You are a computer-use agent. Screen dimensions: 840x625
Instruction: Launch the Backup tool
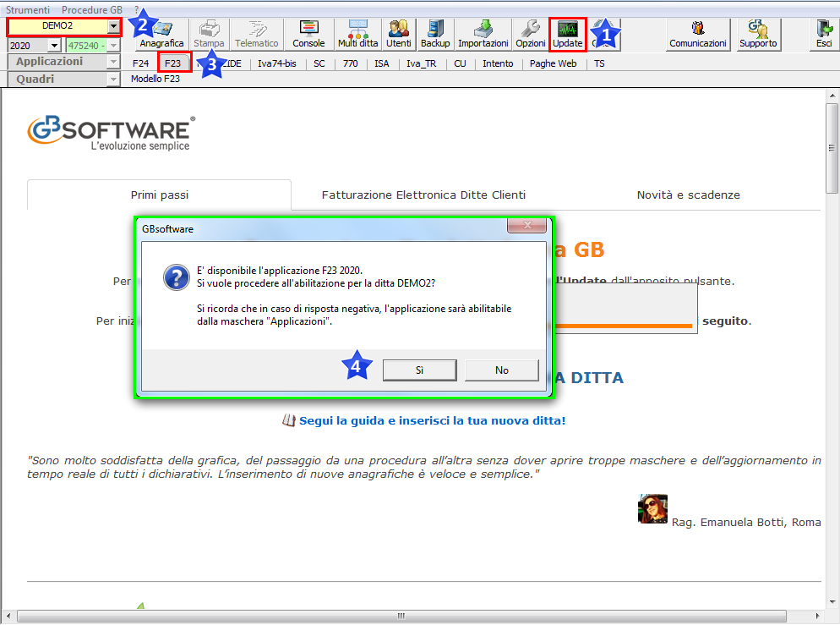click(435, 35)
